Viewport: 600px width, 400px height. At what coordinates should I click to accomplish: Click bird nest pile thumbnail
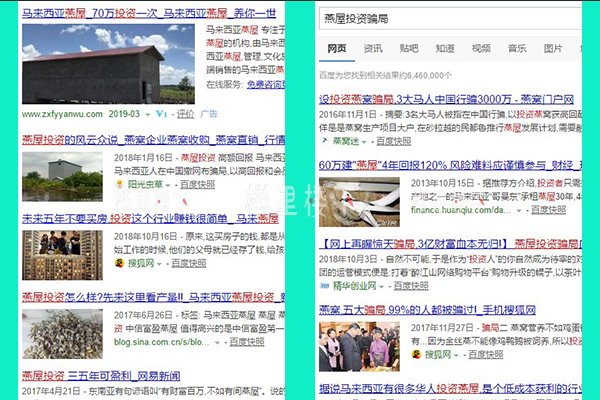tap(62, 334)
